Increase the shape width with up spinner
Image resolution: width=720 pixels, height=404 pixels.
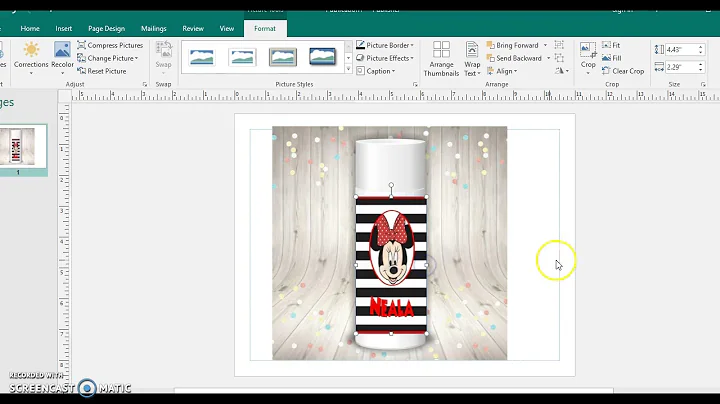[x=701, y=64]
